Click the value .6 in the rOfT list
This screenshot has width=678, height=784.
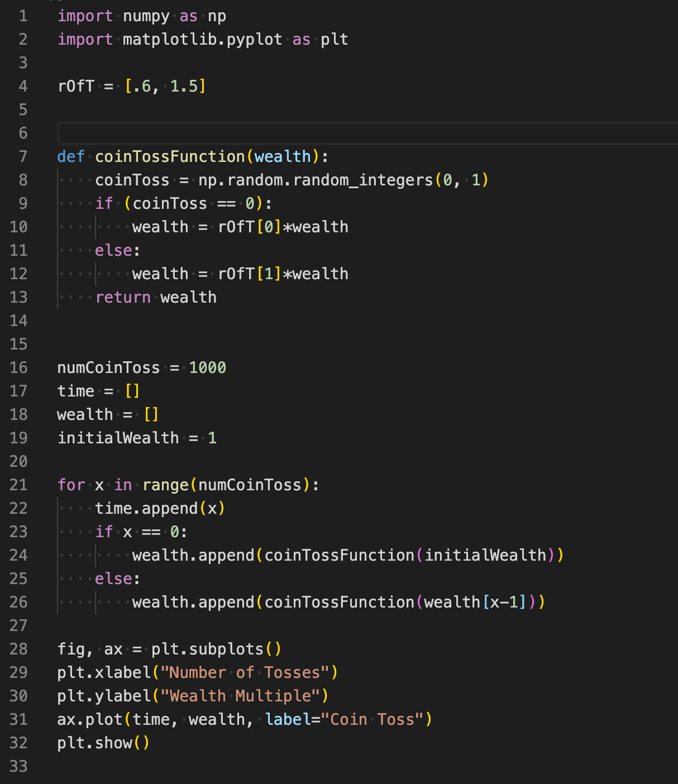pyautogui.click(x=141, y=87)
